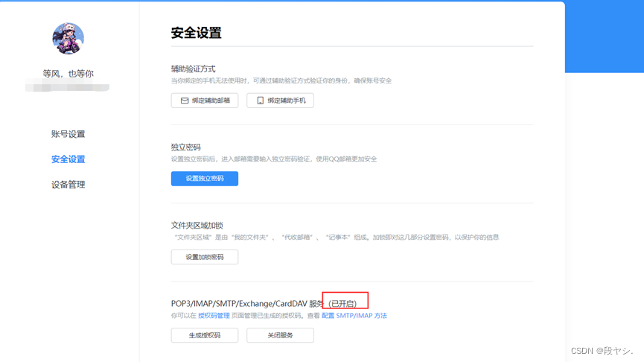Click the 绑定辅助手机 button
This screenshot has height=362, width=644.
(280, 101)
